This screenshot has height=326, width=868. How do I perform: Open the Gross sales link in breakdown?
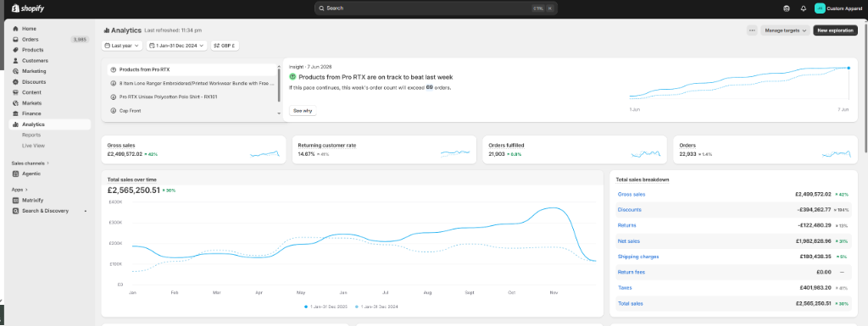(x=631, y=194)
